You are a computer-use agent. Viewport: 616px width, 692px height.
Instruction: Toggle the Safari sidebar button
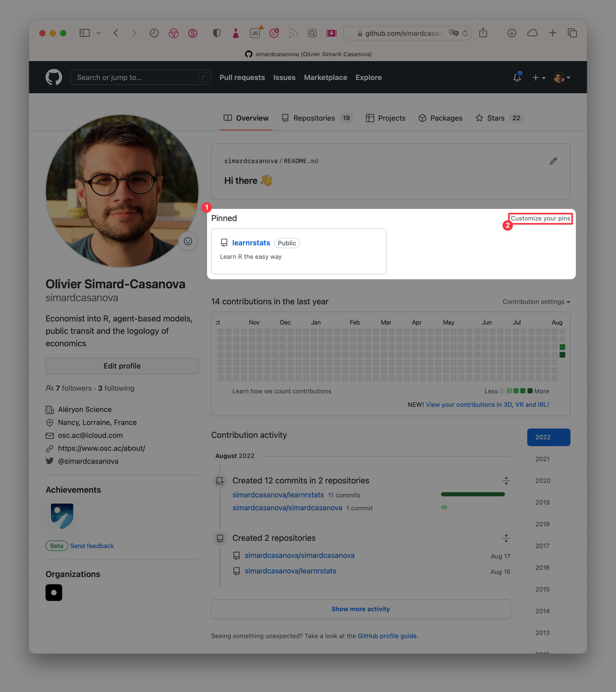[x=85, y=33]
